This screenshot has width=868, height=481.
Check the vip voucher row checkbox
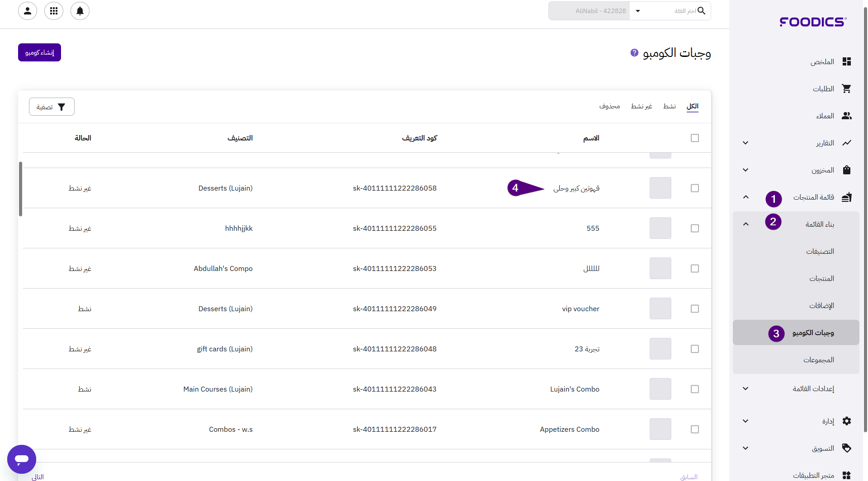(695, 308)
